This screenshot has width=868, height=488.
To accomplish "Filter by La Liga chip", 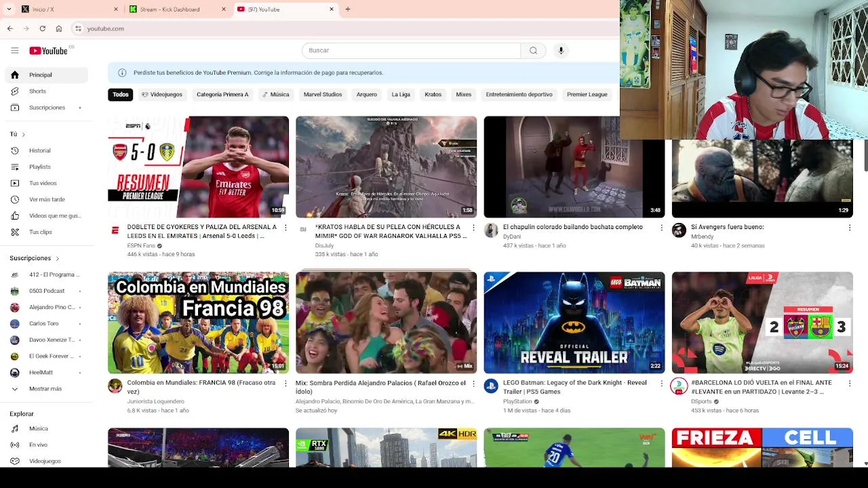I will coord(401,94).
